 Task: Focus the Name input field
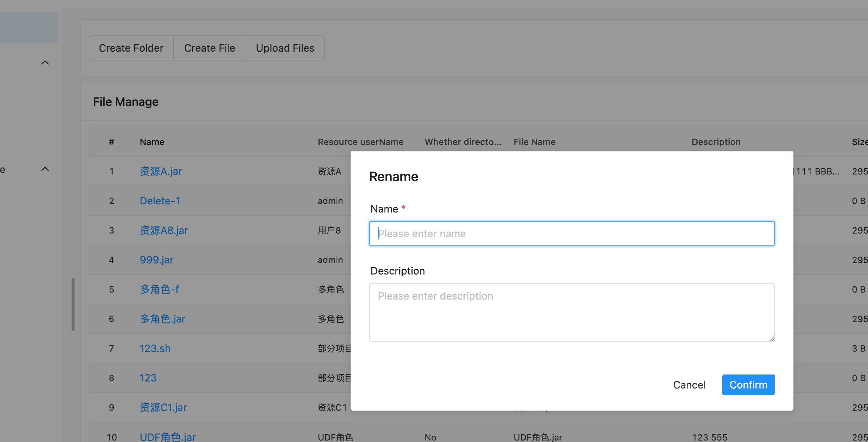[x=571, y=234]
